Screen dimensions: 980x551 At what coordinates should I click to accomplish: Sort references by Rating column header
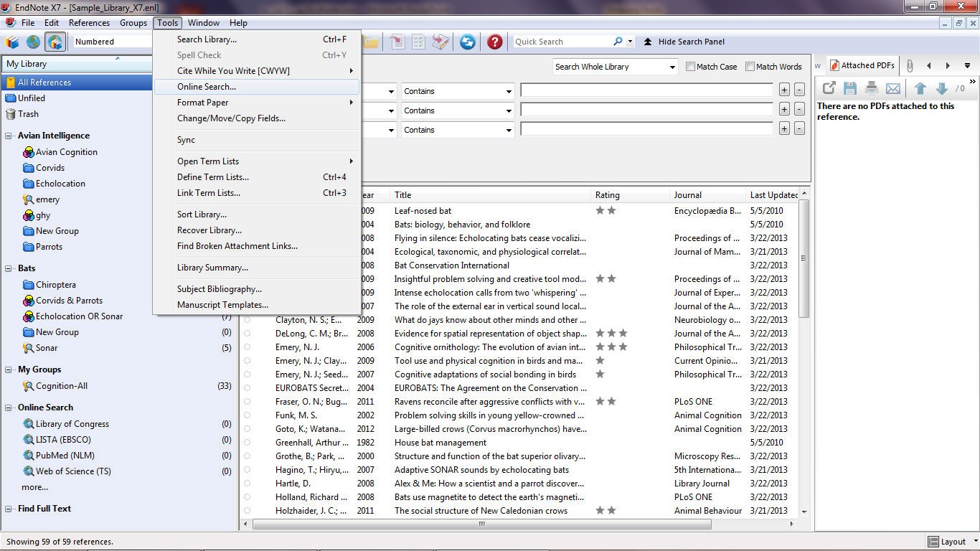pyautogui.click(x=631, y=195)
